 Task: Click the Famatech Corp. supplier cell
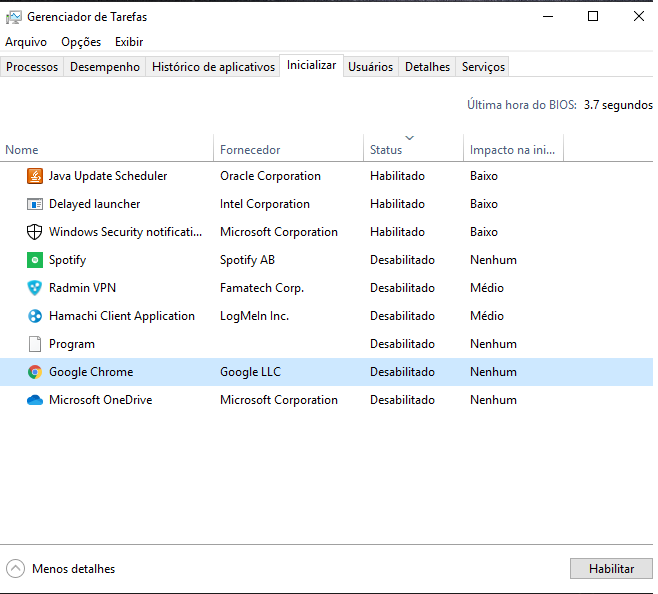[x=262, y=288]
